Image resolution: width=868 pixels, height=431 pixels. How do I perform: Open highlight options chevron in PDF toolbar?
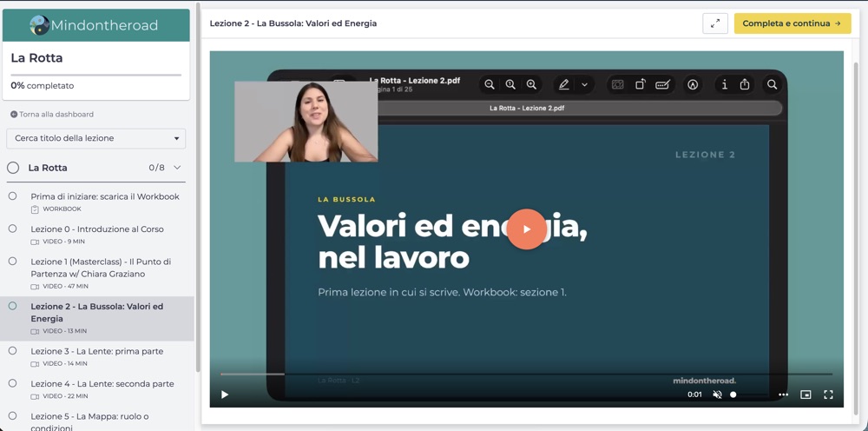click(x=584, y=85)
